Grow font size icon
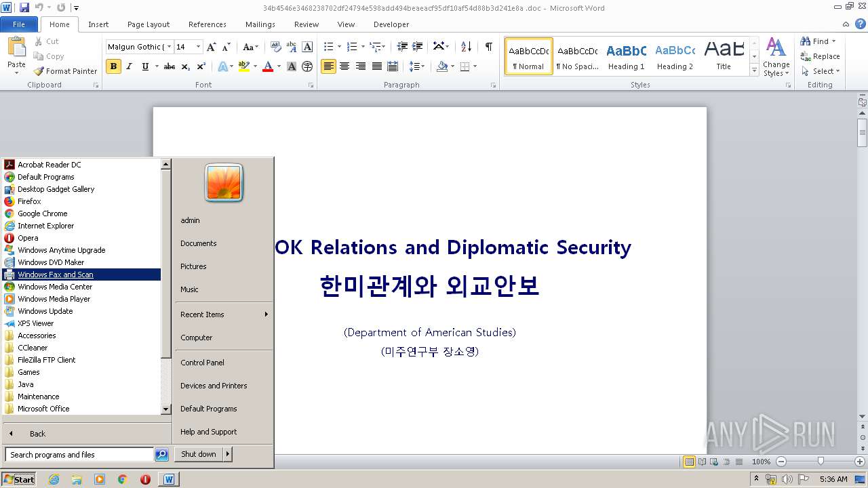The image size is (868, 488). coord(212,47)
